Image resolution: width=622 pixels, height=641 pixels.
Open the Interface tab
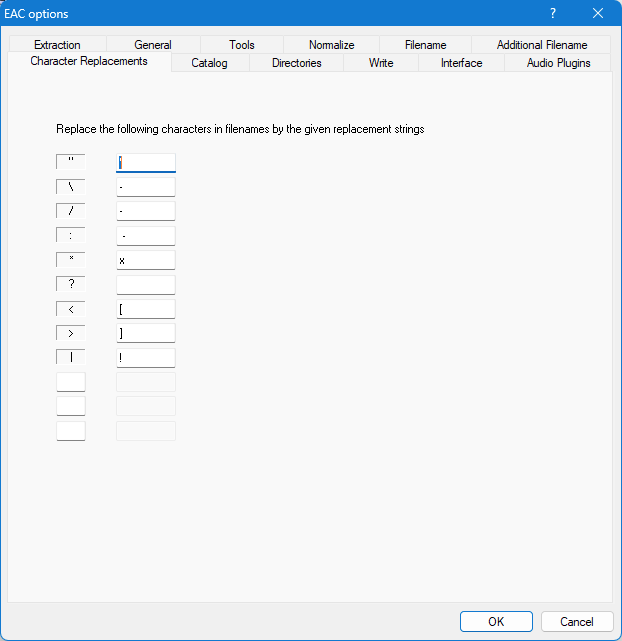(x=461, y=63)
